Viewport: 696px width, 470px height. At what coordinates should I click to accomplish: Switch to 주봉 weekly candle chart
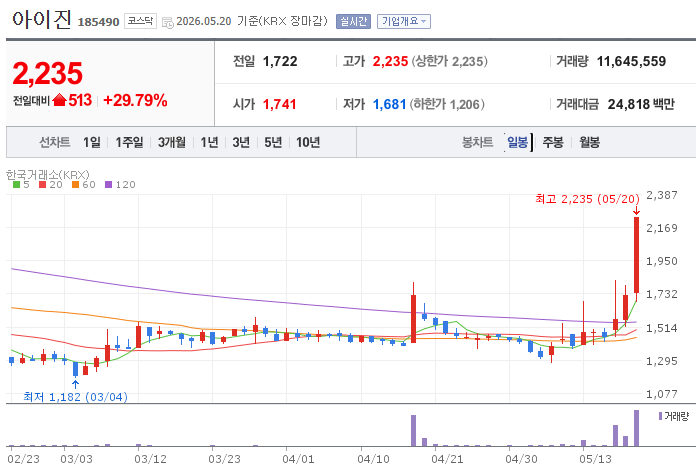click(x=553, y=142)
